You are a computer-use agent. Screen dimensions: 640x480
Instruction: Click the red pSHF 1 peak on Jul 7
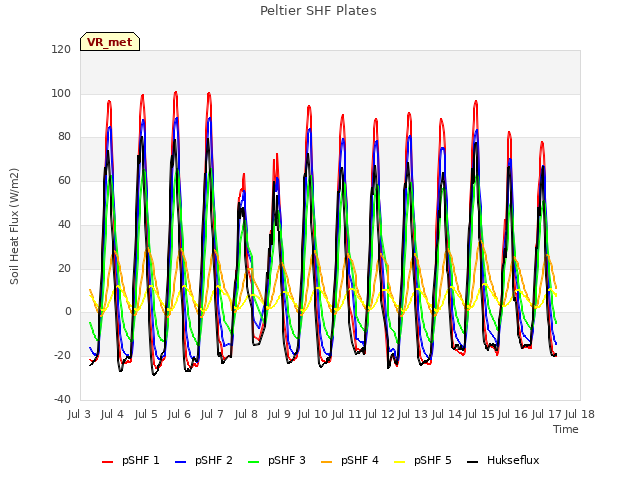click(x=209, y=93)
